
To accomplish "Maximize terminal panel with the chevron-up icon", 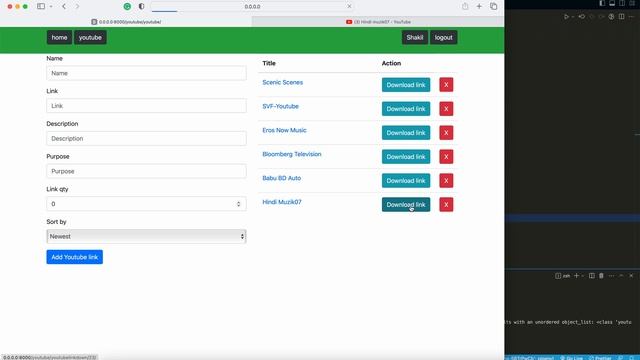I will pos(621,276).
